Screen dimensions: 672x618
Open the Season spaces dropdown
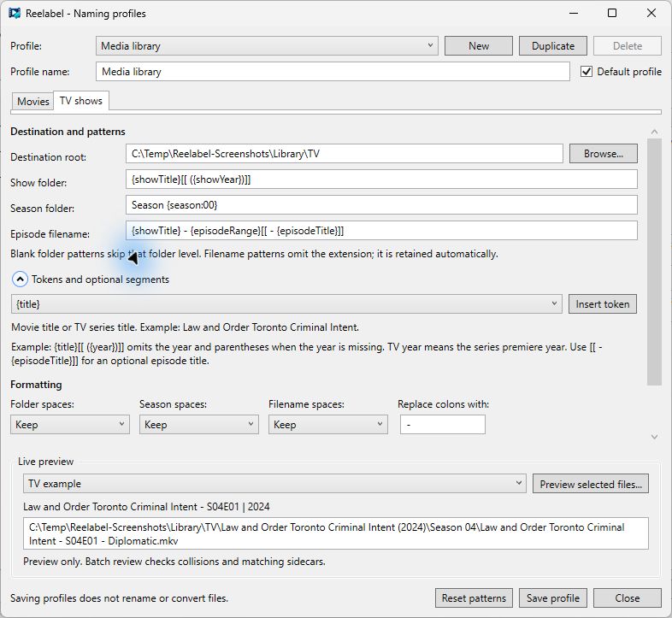coord(199,424)
